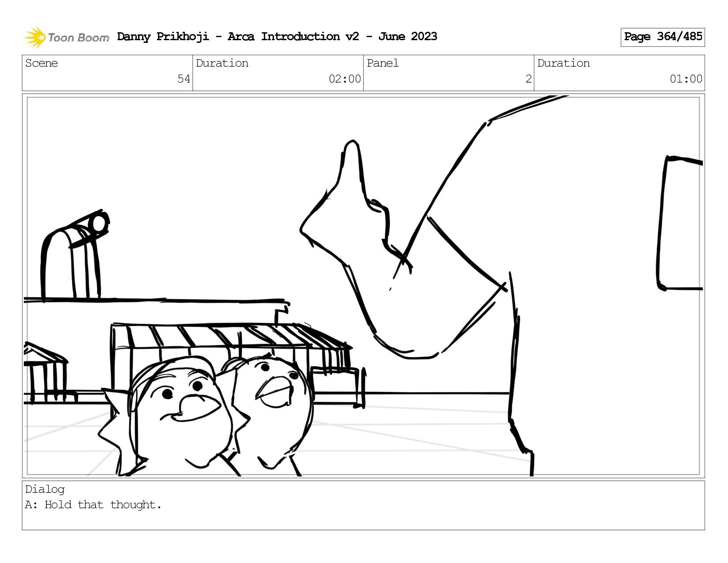Image resolution: width=728 pixels, height=563 pixels.
Task: Select panel number '2'
Action: (528, 79)
